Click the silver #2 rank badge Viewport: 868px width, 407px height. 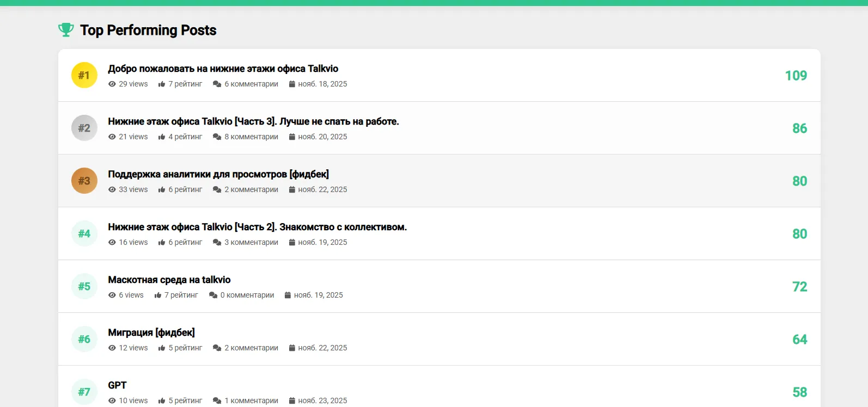pyautogui.click(x=84, y=128)
